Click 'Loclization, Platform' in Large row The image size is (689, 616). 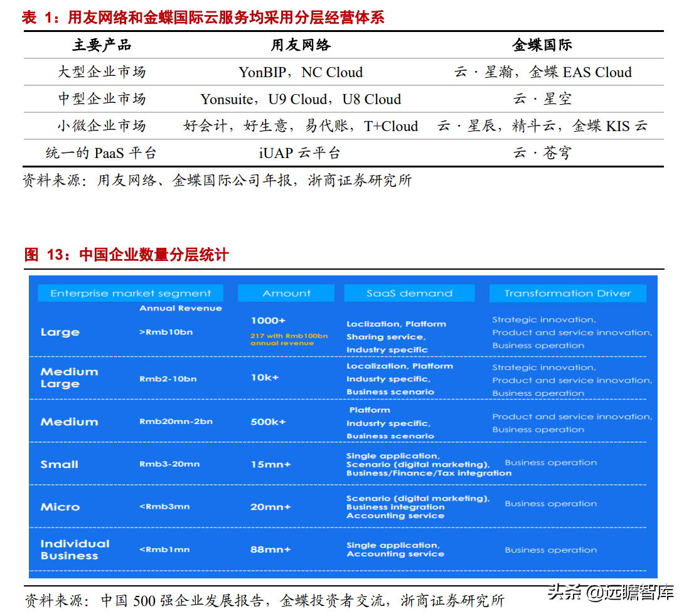tap(397, 324)
